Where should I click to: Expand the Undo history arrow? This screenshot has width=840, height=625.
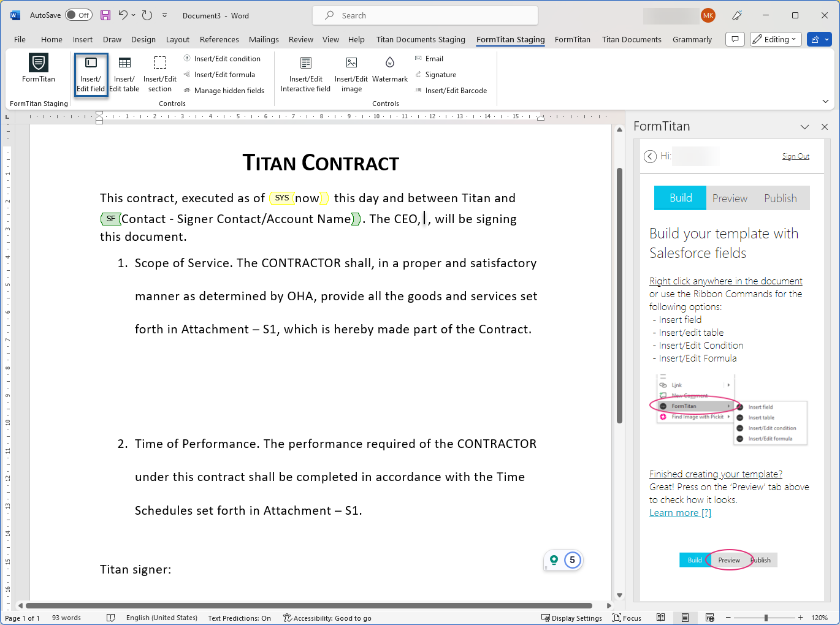point(133,15)
